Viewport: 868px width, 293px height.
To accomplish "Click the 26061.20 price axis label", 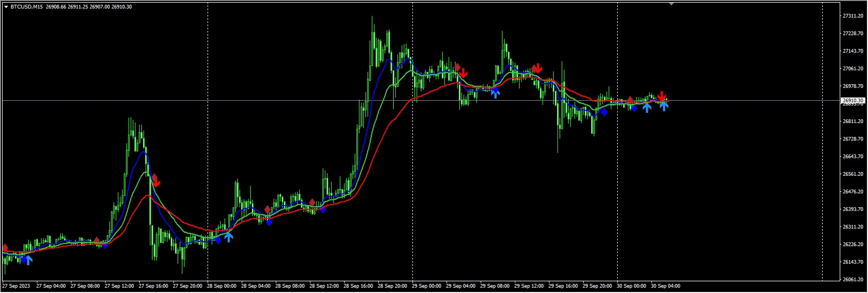I will coord(853,280).
